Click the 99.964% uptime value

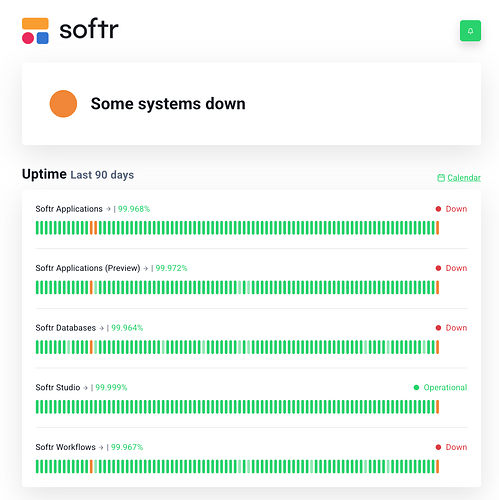[127, 328]
